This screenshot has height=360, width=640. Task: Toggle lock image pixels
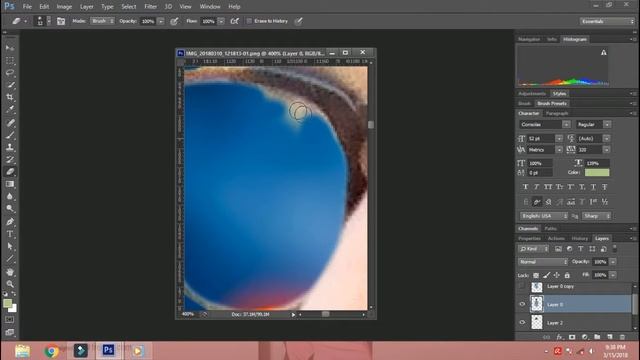tap(547, 276)
